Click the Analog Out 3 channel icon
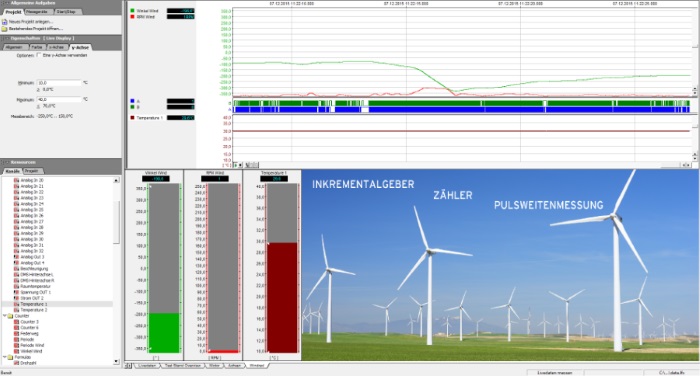Viewport: 700px width, 376px height. (x=17, y=257)
